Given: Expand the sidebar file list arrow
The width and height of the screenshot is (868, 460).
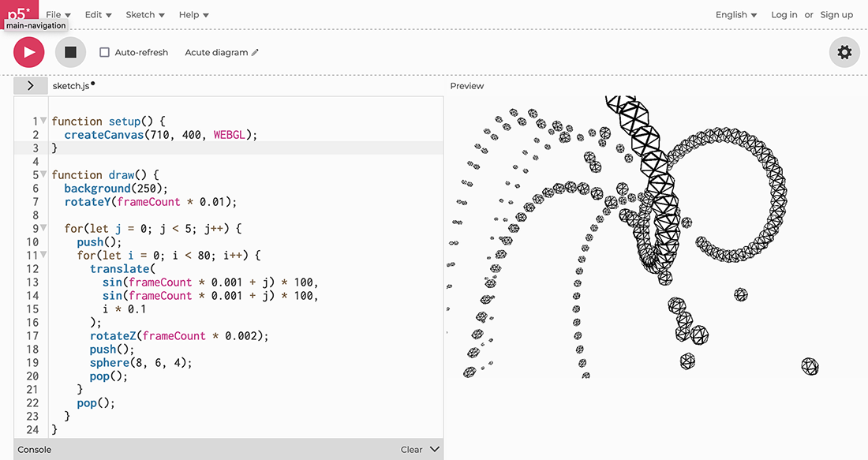Looking at the screenshot, I should tap(31, 86).
